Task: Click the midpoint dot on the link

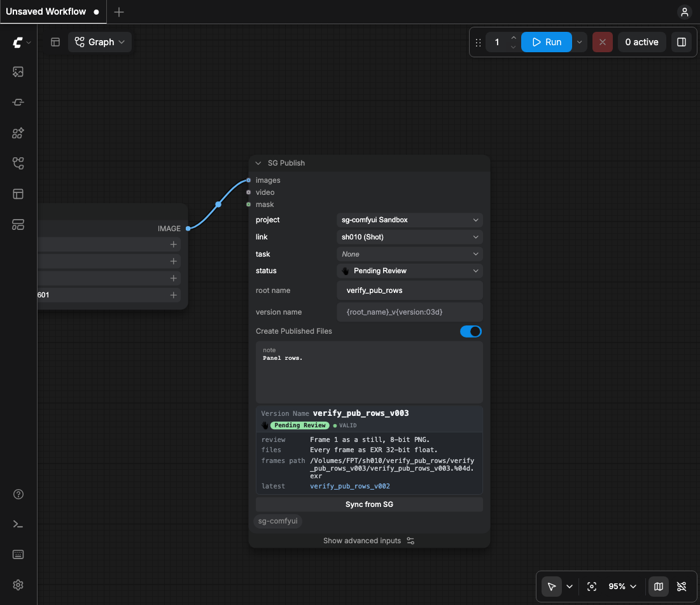Action: [218, 204]
